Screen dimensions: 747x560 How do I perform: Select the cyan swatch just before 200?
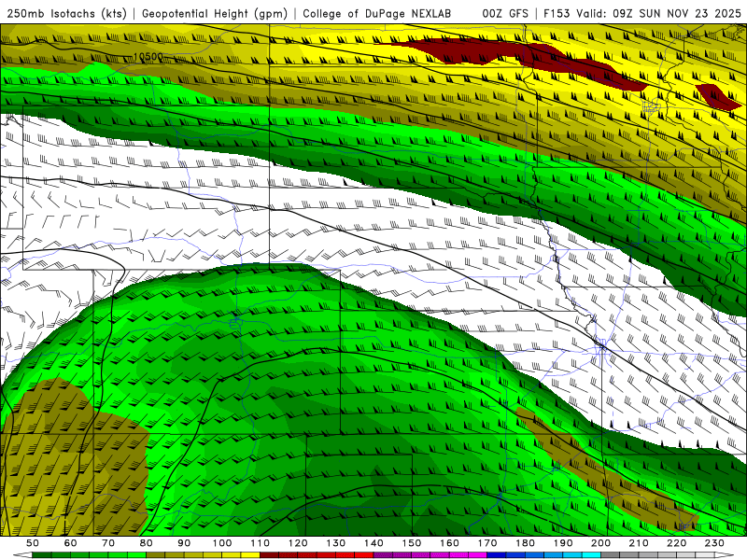[591, 555]
